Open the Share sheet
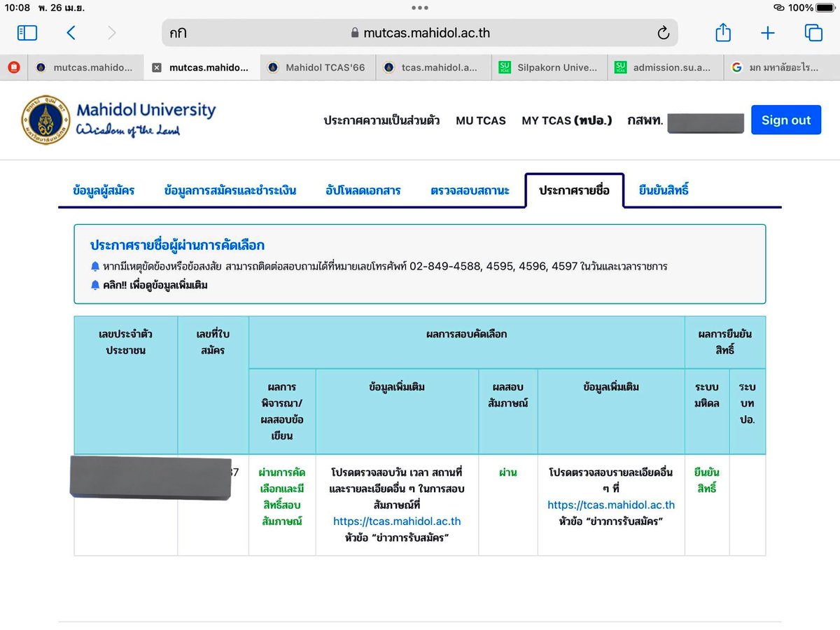 pos(723,32)
